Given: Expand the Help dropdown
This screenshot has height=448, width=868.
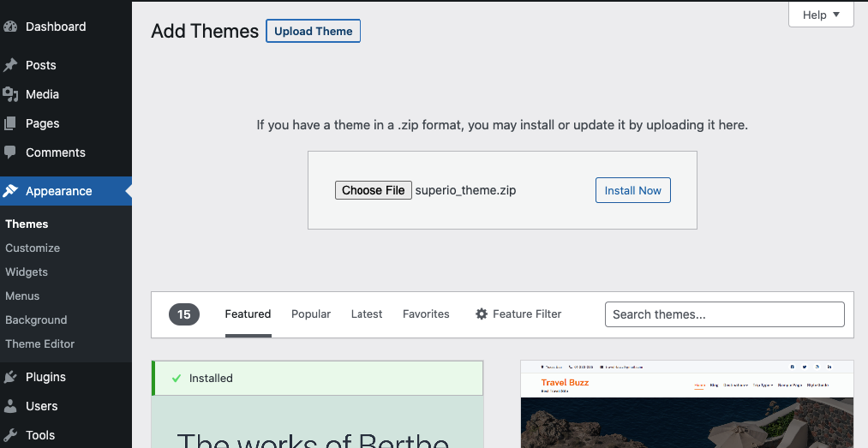Looking at the screenshot, I should 821,15.
